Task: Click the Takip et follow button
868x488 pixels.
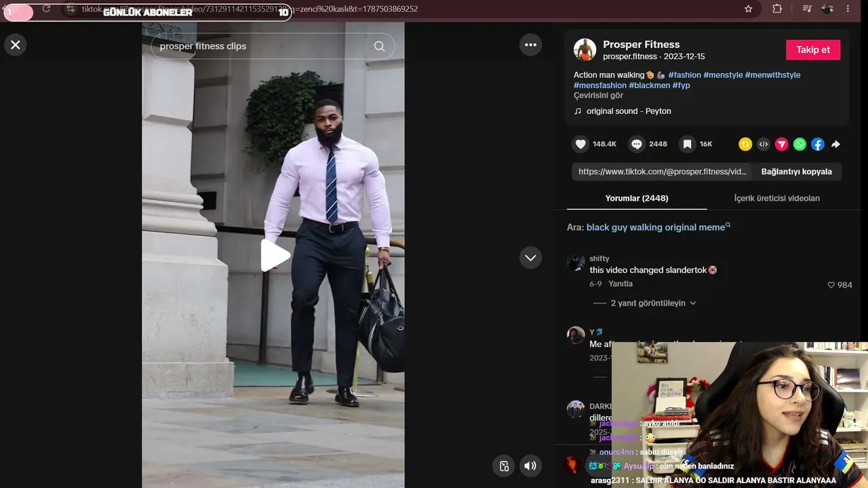Action: [813, 50]
